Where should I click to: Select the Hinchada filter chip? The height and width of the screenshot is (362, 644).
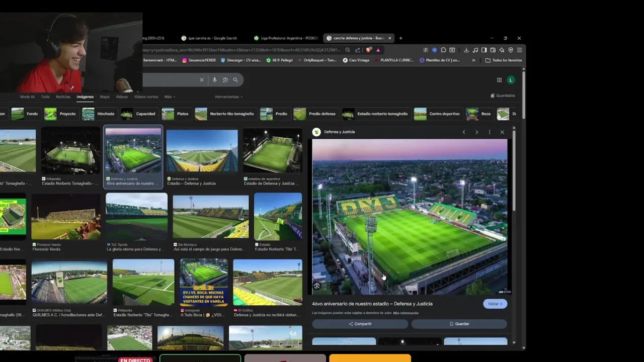(99, 114)
